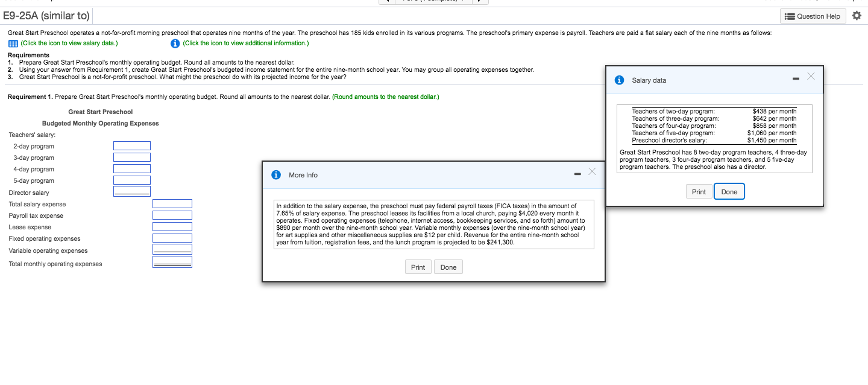The height and width of the screenshot is (385, 868).
Task: Minimize the Salary data popup
Action: pyautogui.click(x=797, y=77)
